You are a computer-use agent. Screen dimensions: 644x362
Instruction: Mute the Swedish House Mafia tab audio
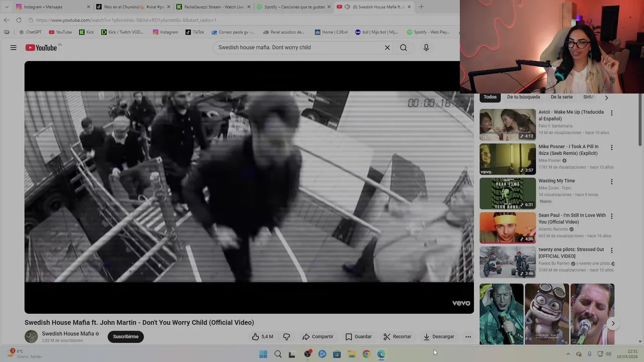[347, 7]
